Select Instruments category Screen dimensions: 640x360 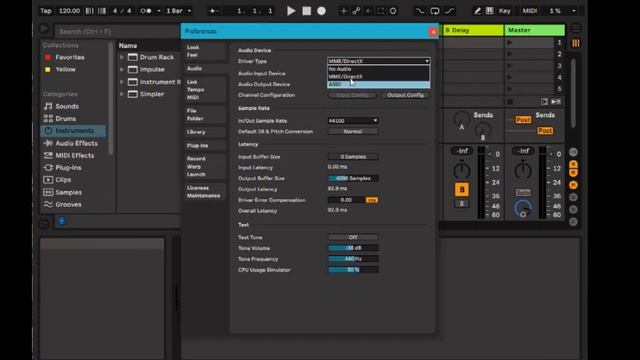(74, 131)
